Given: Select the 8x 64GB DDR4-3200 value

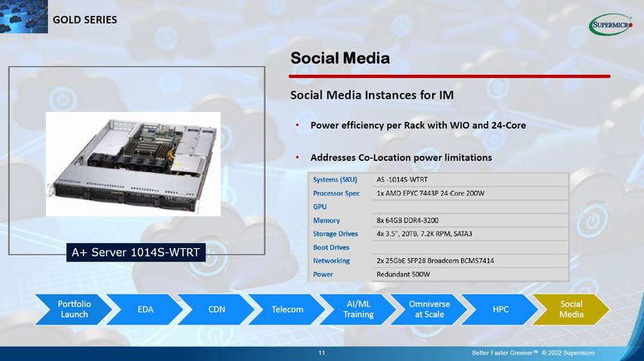Looking at the screenshot, I should coord(407,220).
